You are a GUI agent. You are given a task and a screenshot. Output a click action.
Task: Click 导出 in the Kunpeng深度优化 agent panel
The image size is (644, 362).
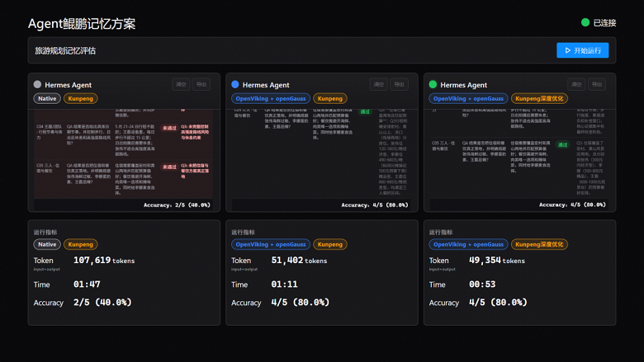click(x=597, y=84)
